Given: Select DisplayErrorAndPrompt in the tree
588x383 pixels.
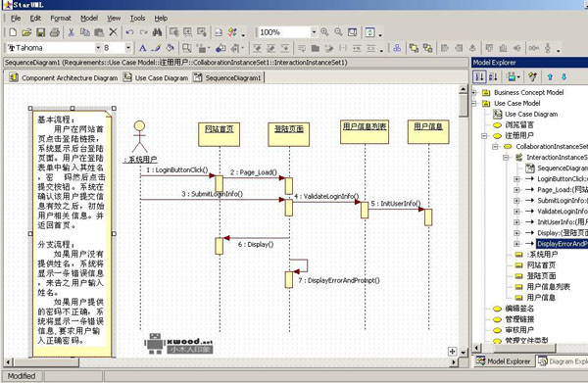Looking at the screenshot, I should click(563, 244).
